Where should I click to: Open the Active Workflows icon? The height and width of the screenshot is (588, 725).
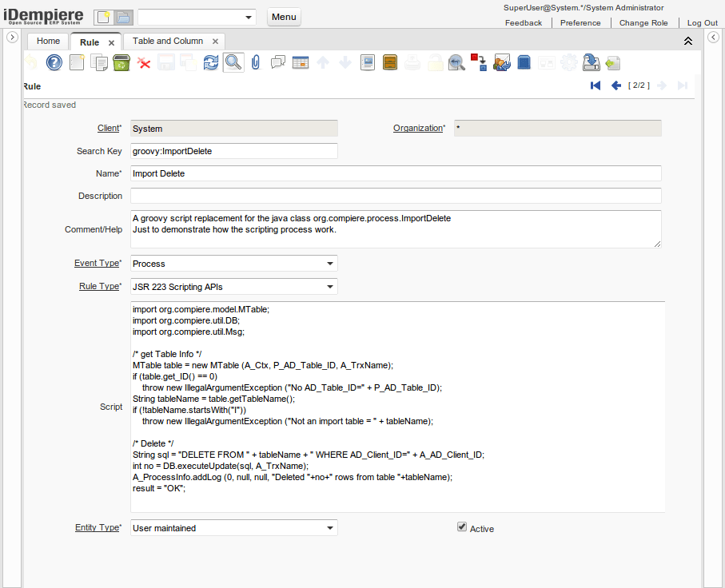coord(479,62)
